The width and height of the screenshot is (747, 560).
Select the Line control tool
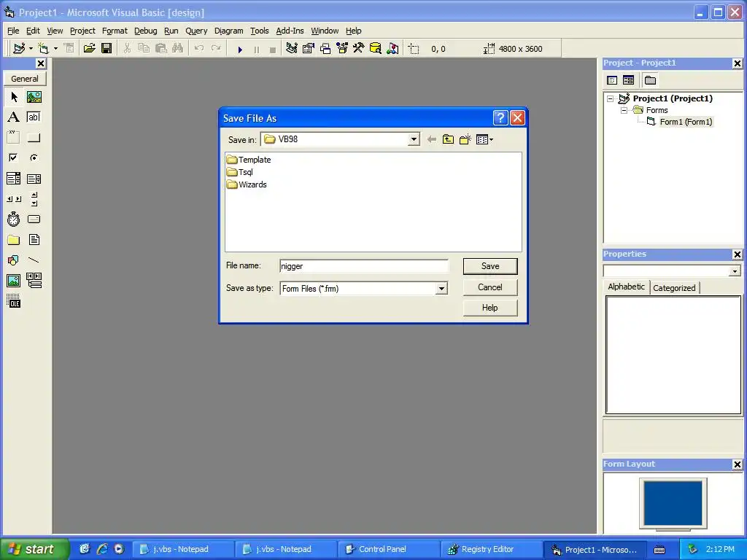34,260
